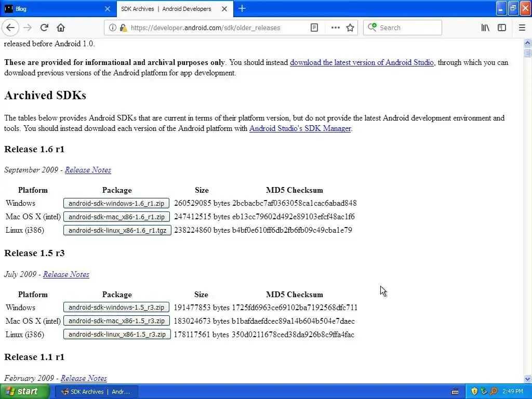Click checksum 2bcbacbc7af0363058ca1cac6abad848
Screen dimensions: 532x399
[x=295, y=203]
